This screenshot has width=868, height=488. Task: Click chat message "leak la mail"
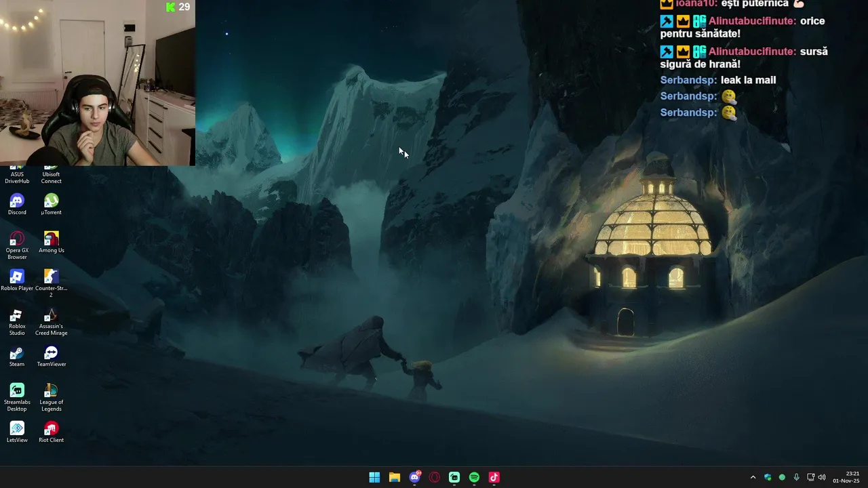point(748,80)
